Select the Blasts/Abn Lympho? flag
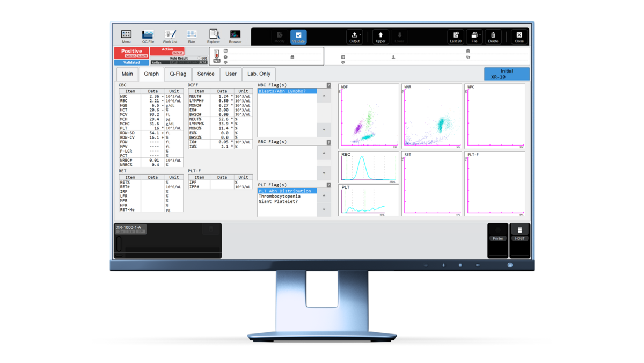The image size is (644, 363). (287, 91)
